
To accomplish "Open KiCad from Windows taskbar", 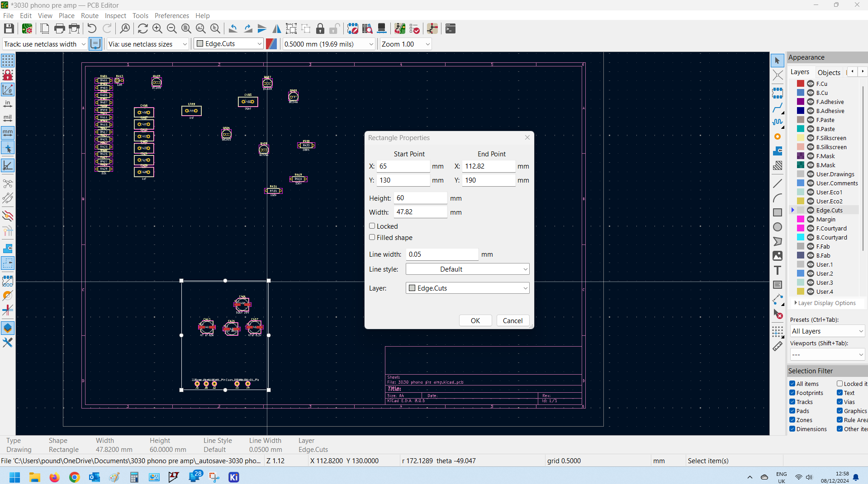I will tap(234, 477).
